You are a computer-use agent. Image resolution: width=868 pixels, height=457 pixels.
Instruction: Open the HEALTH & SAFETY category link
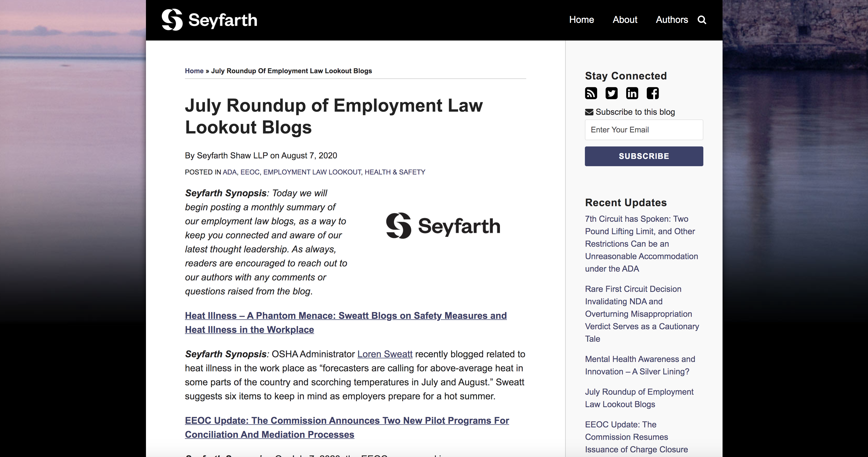tap(395, 172)
